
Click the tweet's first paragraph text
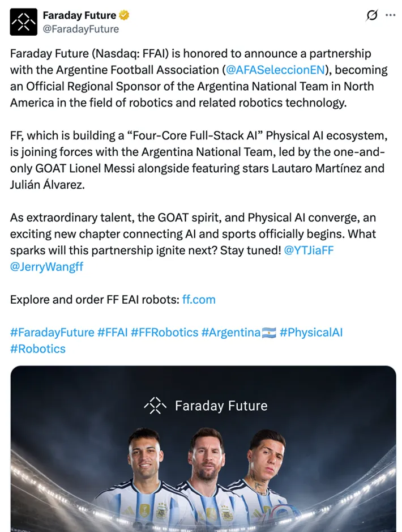pos(199,78)
